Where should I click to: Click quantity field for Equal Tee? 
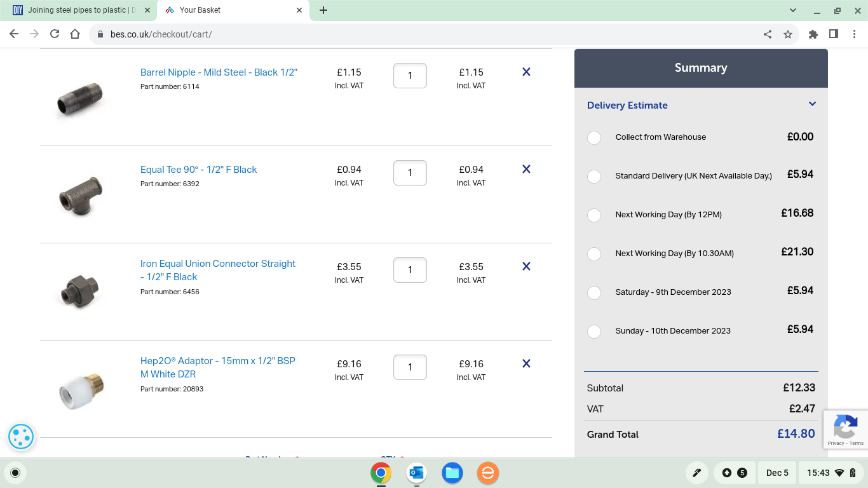pos(410,173)
